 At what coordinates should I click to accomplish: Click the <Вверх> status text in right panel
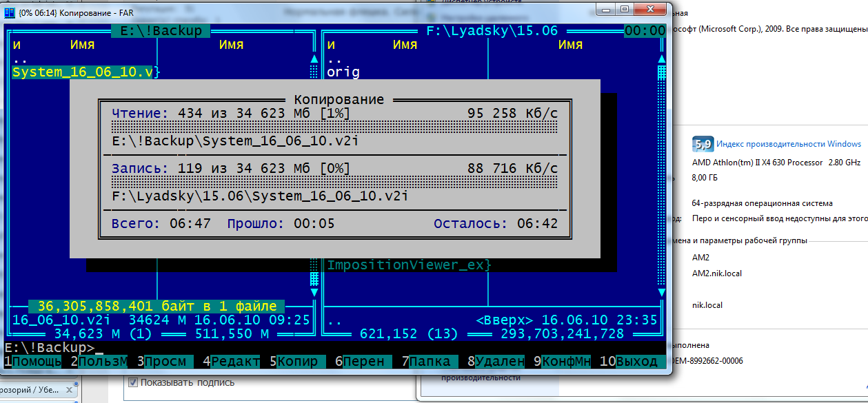(505, 320)
